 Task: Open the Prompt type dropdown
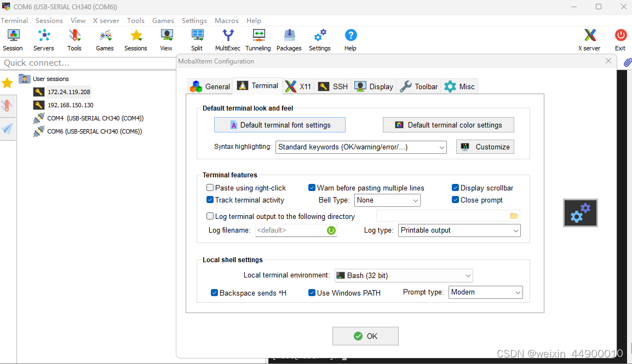(x=486, y=292)
